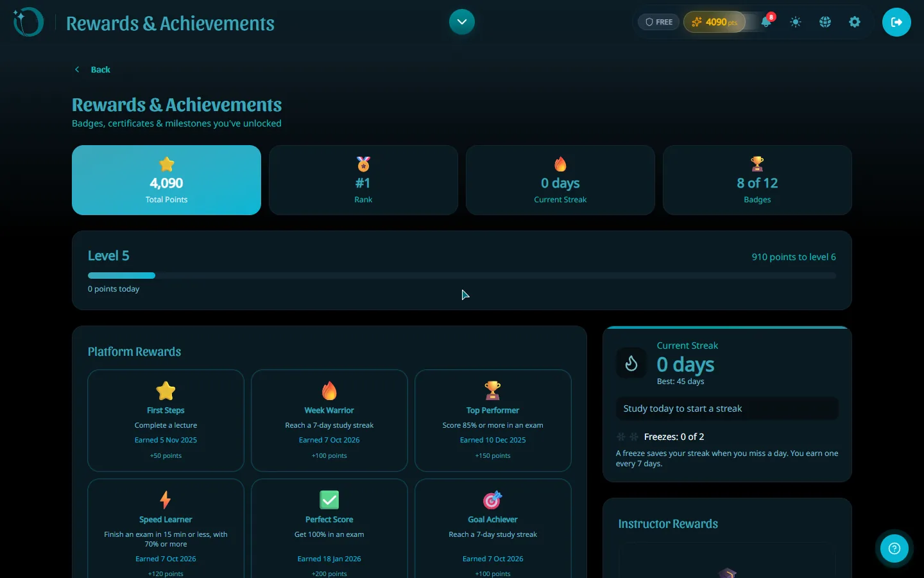This screenshot has width=924, height=578.
Task: Open notifications bell icon
Action: 766,22
